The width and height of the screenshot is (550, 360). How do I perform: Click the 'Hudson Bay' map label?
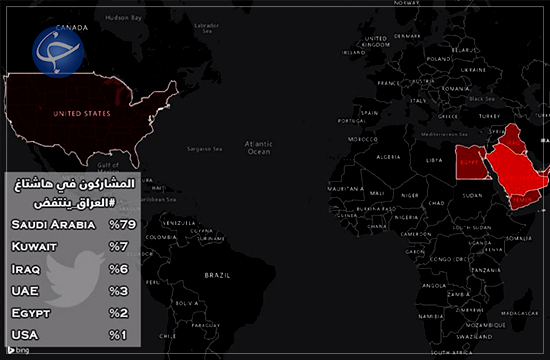tap(123, 18)
